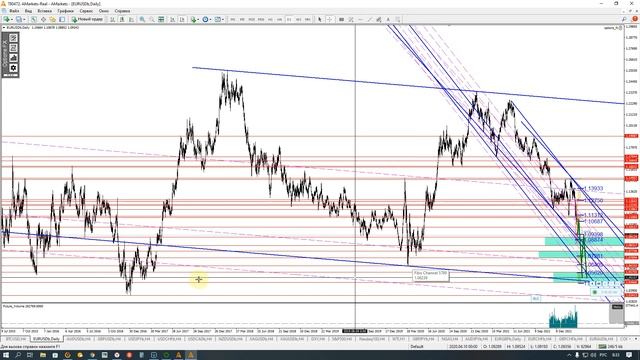The height and width of the screenshot is (360, 640).
Task: Switch to the AUDUSDb,H4 chart tab
Action: tap(78, 339)
